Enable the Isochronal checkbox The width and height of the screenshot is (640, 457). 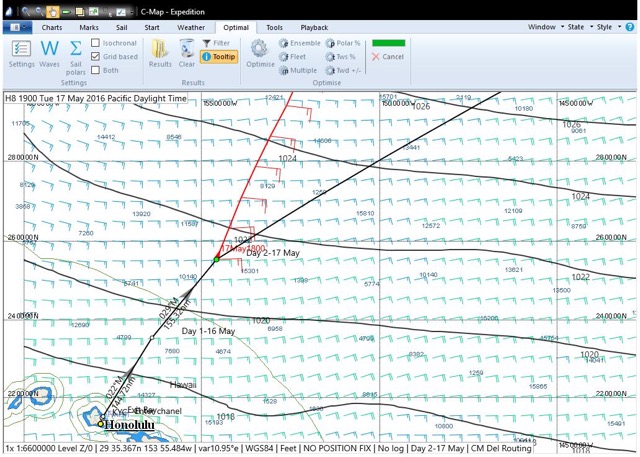pos(95,43)
